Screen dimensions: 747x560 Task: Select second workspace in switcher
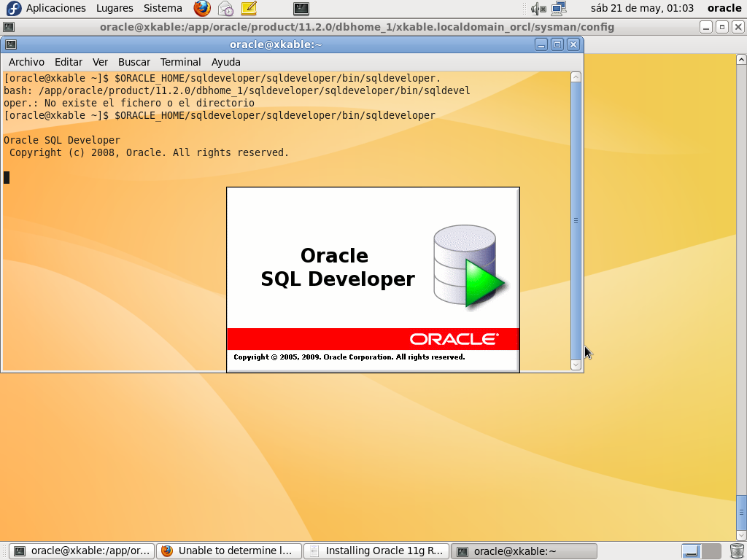[711, 551]
